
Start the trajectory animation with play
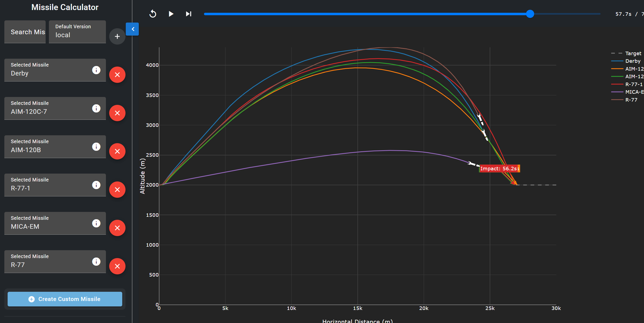[x=171, y=14]
